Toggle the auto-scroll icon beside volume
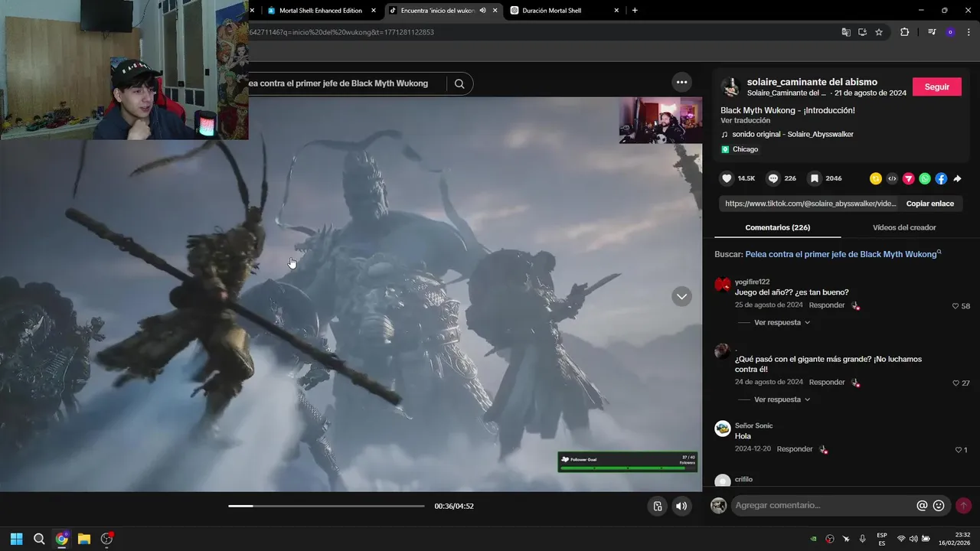980x551 pixels. [657, 506]
